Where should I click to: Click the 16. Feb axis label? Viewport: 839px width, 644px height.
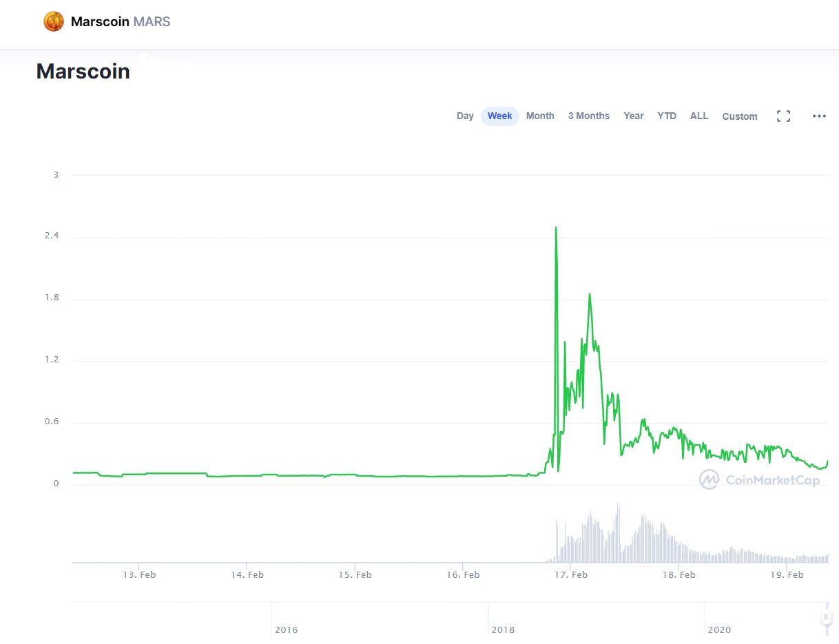(x=463, y=574)
